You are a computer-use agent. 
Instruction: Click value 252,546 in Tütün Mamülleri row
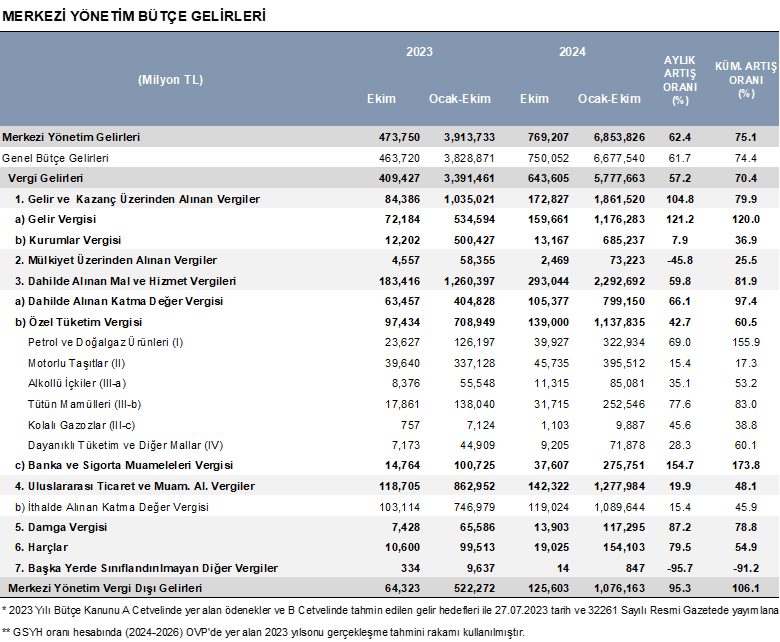(624, 404)
